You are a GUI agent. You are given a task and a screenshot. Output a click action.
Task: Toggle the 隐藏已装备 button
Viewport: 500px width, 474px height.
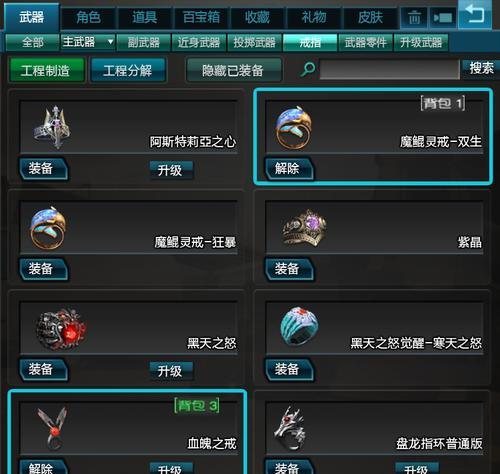point(233,70)
